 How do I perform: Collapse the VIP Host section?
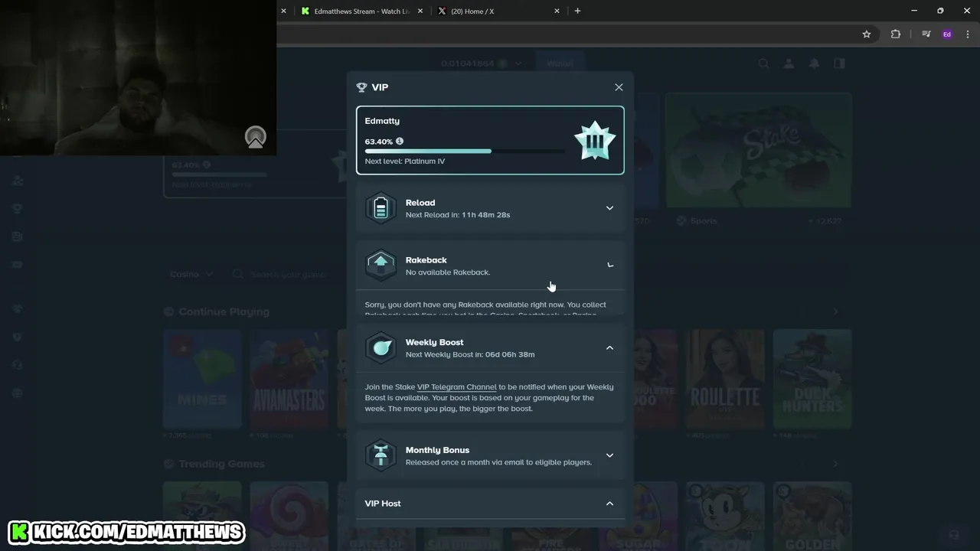click(609, 504)
